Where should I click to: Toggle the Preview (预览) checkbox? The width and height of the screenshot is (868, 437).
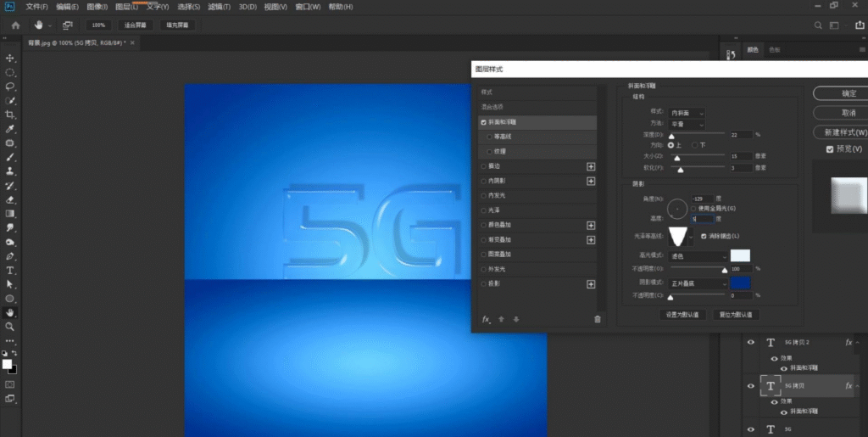coord(829,149)
